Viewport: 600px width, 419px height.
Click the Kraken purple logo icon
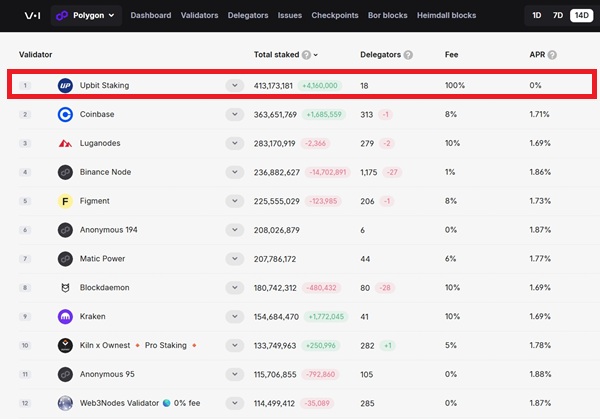65,317
